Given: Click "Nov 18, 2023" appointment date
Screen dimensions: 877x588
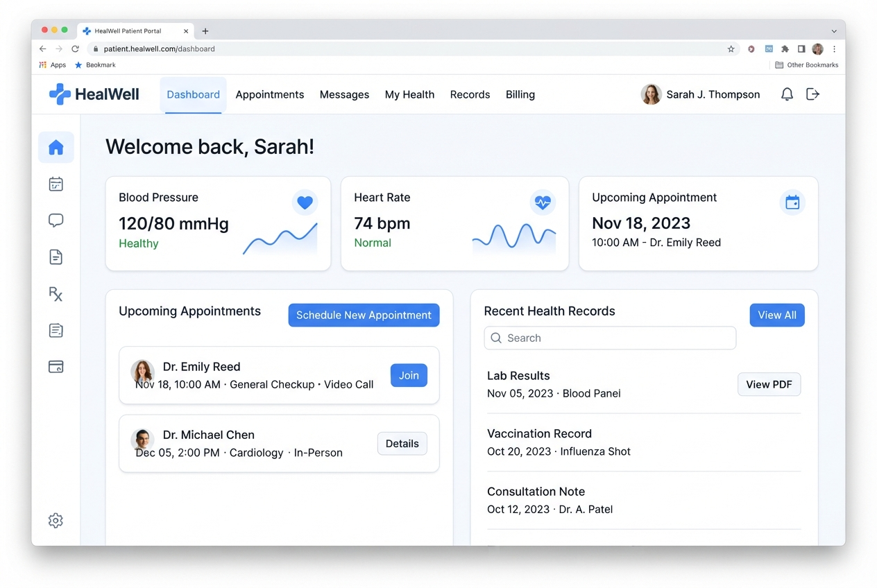Looking at the screenshot, I should tap(641, 223).
